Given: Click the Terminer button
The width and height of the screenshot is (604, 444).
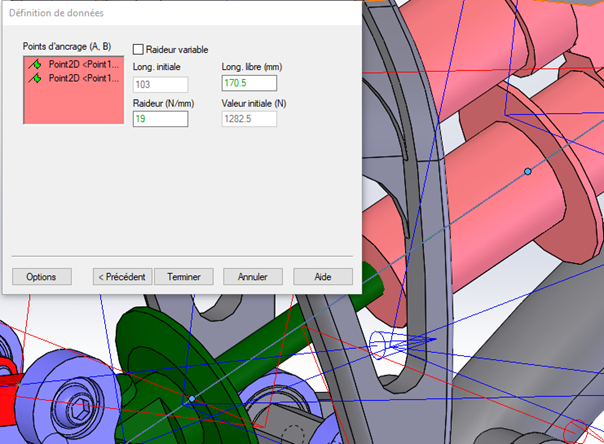Looking at the screenshot, I should click(184, 277).
